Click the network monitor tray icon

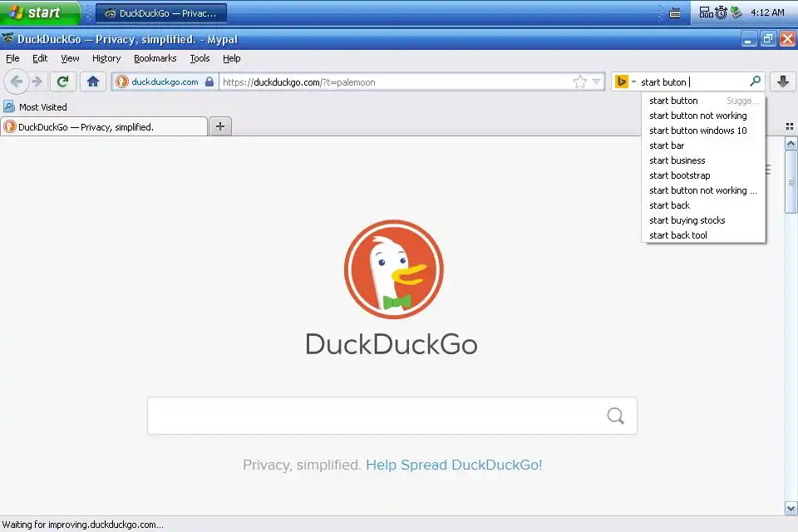pyautogui.click(x=706, y=12)
